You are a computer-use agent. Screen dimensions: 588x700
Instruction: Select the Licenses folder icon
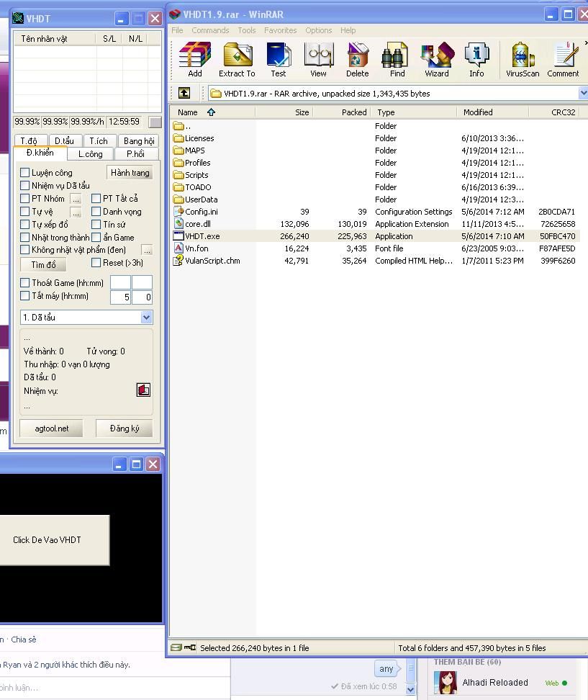(178, 138)
